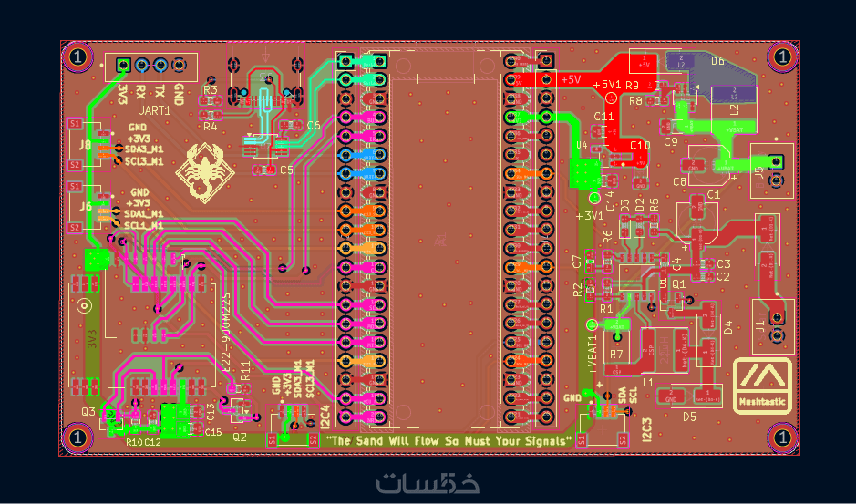Select the vertical 3V3 trace label at left edge

click(93, 339)
